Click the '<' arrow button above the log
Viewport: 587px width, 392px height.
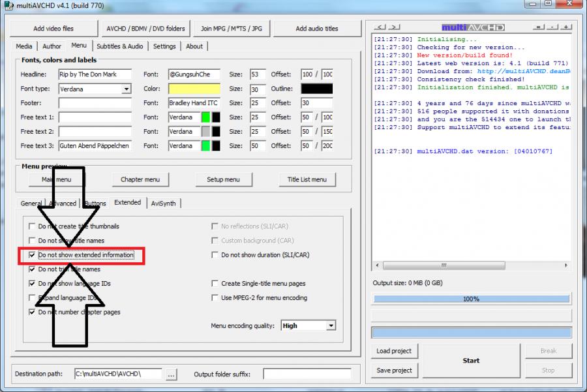[380, 27]
